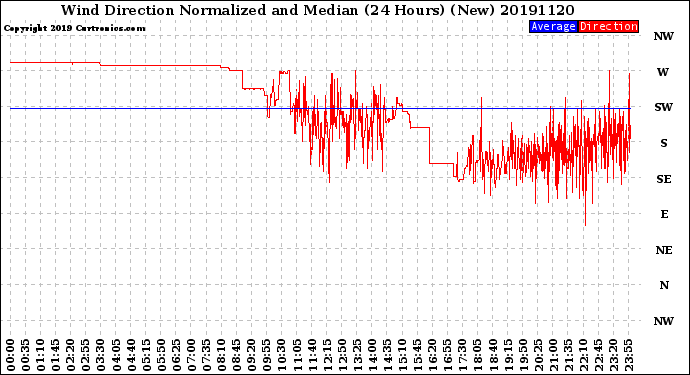690x375 pixels.
Task: Click the 17:30 time axis label
Action: pyautogui.click(x=462, y=355)
